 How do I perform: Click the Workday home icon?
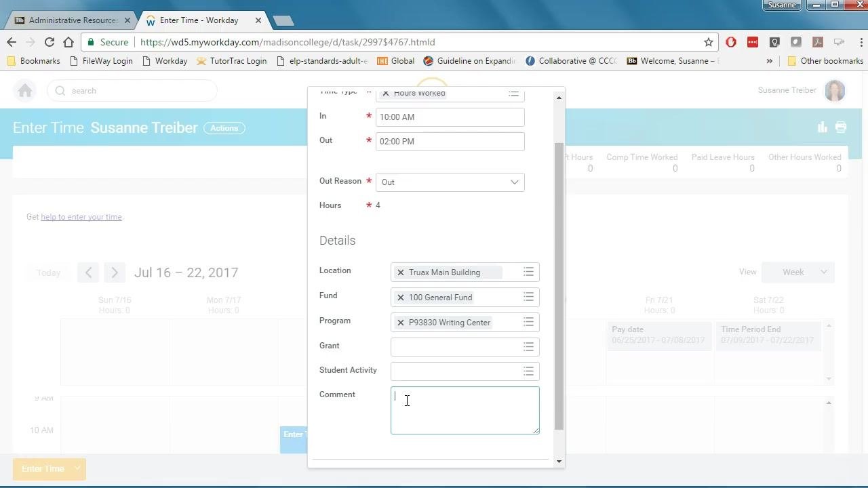tap(25, 91)
